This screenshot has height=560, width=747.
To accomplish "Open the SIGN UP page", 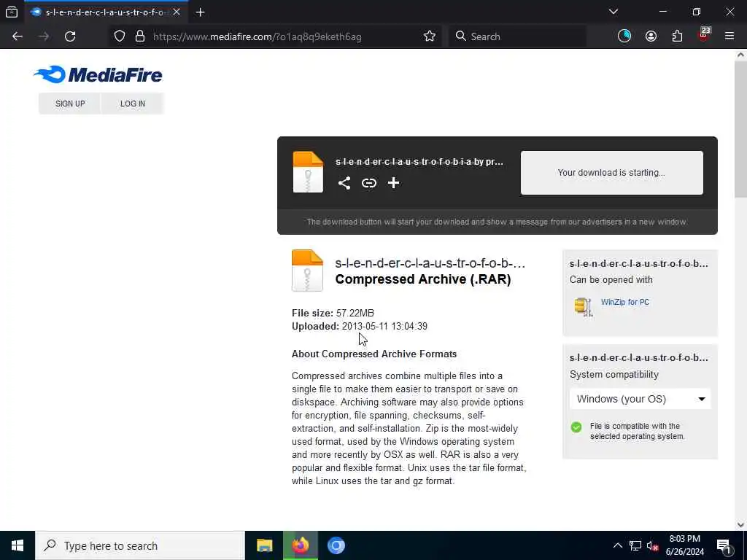I will pos(70,104).
